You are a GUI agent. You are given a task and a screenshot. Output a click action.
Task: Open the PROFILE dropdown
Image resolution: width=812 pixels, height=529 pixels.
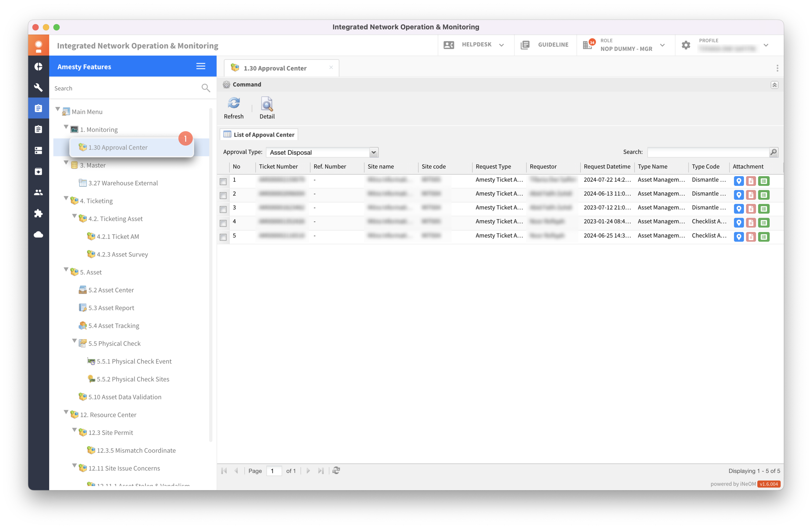tap(766, 45)
